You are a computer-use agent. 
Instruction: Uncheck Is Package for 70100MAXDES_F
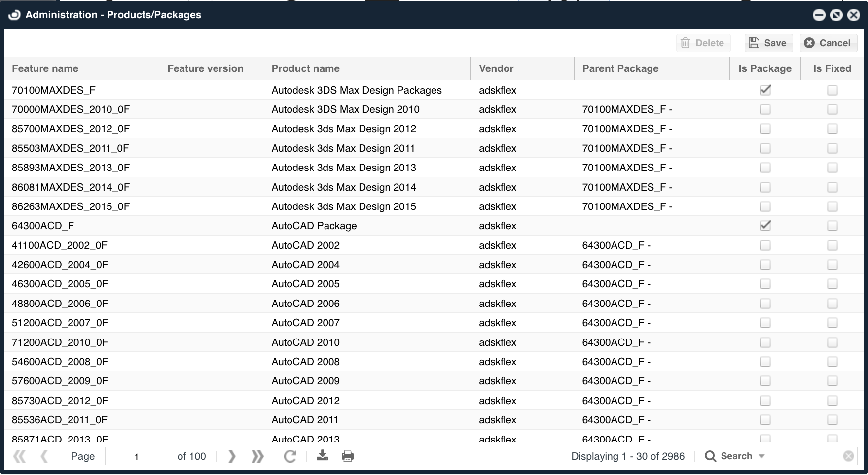coord(765,90)
